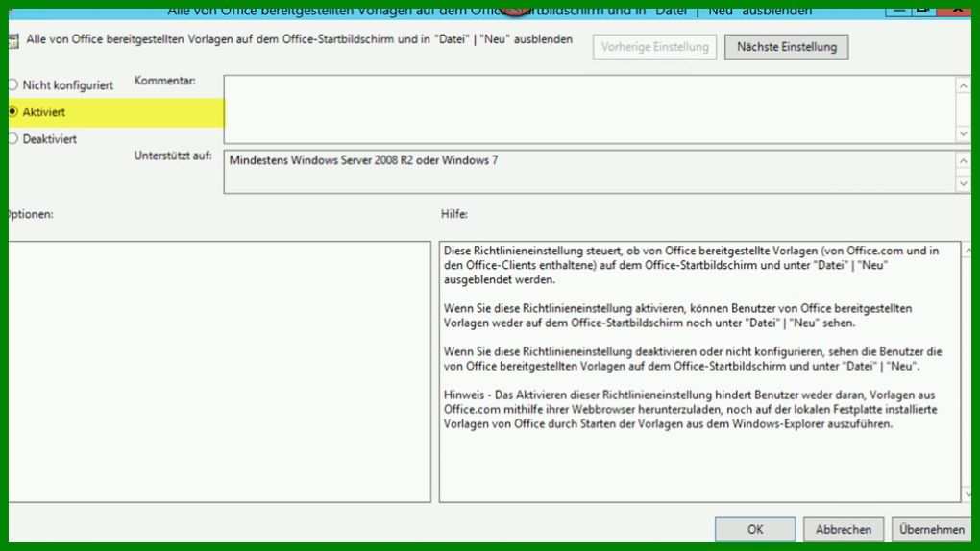Screen dimensions: 980x551
Task: Click the policy title text 'Alle von Office bereitgestellten Vorlagen'
Action: click(300, 39)
